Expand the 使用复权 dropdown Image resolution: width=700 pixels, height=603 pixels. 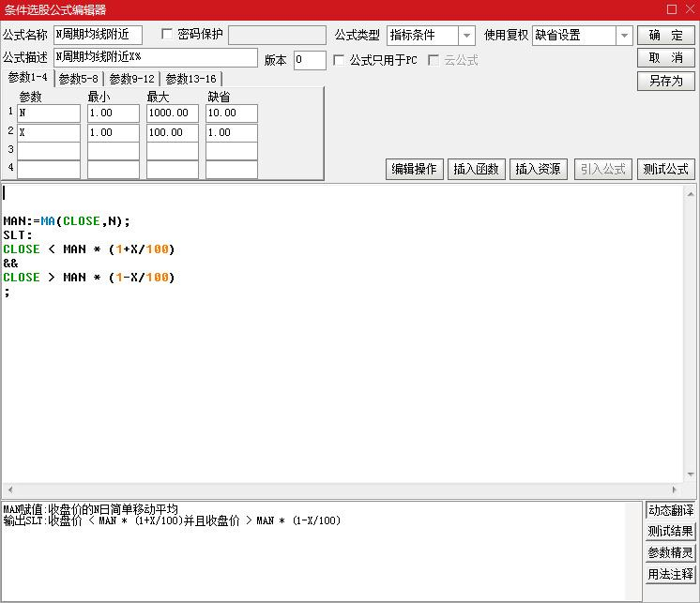pyautogui.click(x=624, y=36)
